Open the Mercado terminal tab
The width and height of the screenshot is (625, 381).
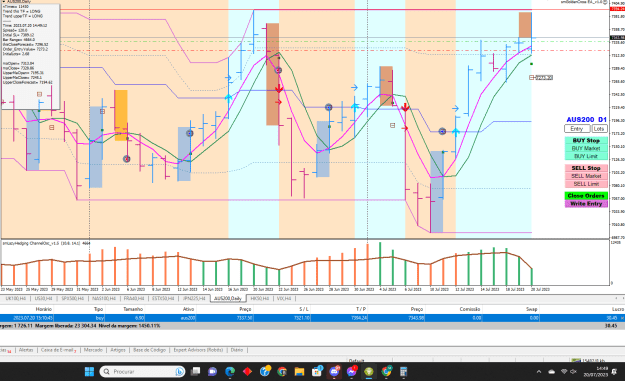[x=93, y=350]
